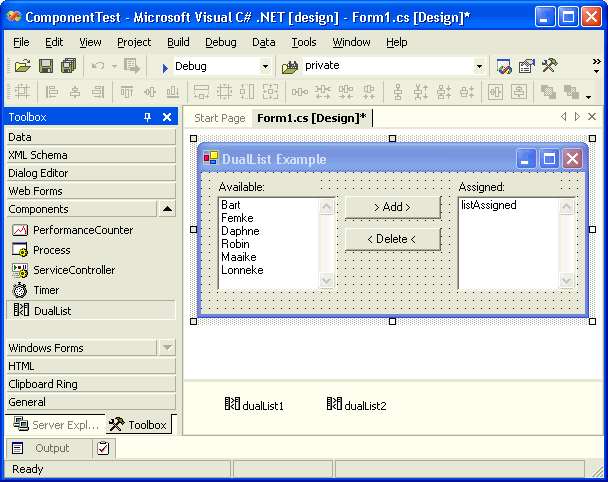
Task: Click the > Add > button
Action: [x=392, y=207]
